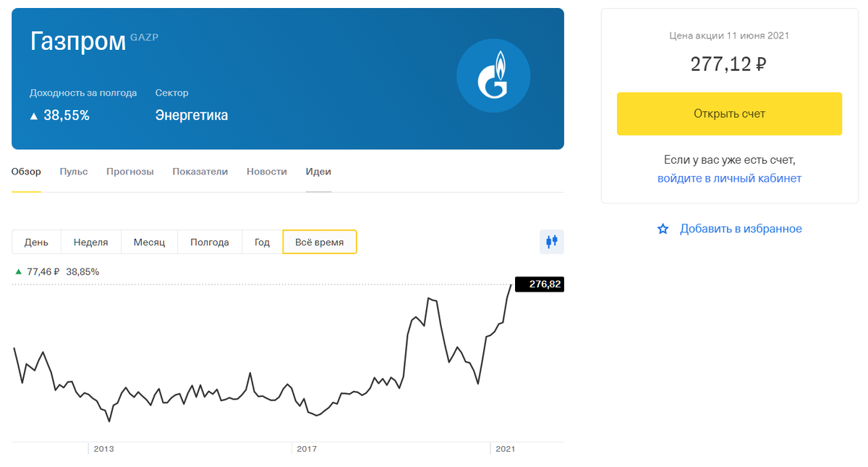Click the 276,82 price marker on the chart
The width and height of the screenshot is (868, 467).
(539, 284)
